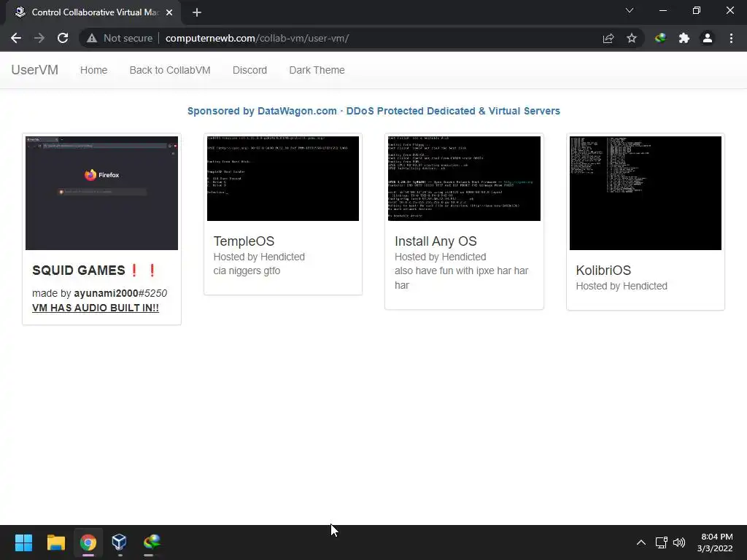Select the Control Collaborative Virtual Machine tab
Viewport: 747px width, 560px height.
pyautogui.click(x=93, y=12)
